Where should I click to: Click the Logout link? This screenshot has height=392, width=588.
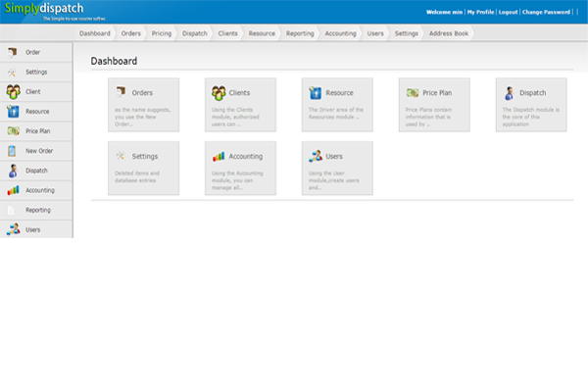508,12
